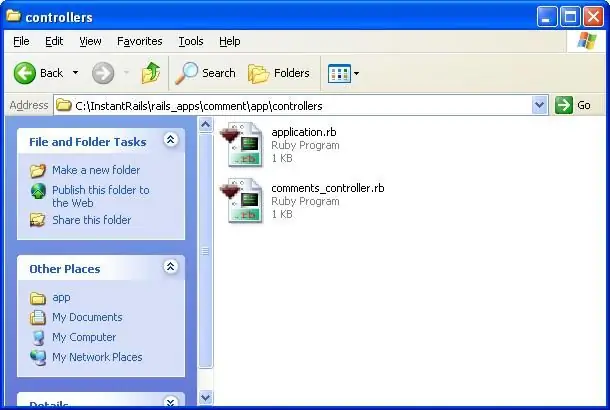Click the comments_controller.rb file name
Viewport: 610px width, 410px height.
[x=328, y=188]
